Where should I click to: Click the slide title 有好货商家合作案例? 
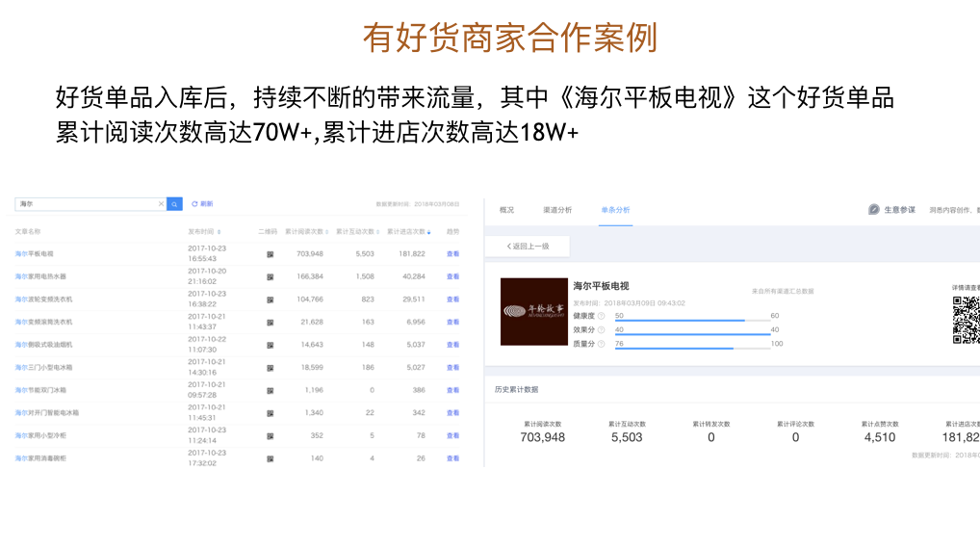(510, 38)
